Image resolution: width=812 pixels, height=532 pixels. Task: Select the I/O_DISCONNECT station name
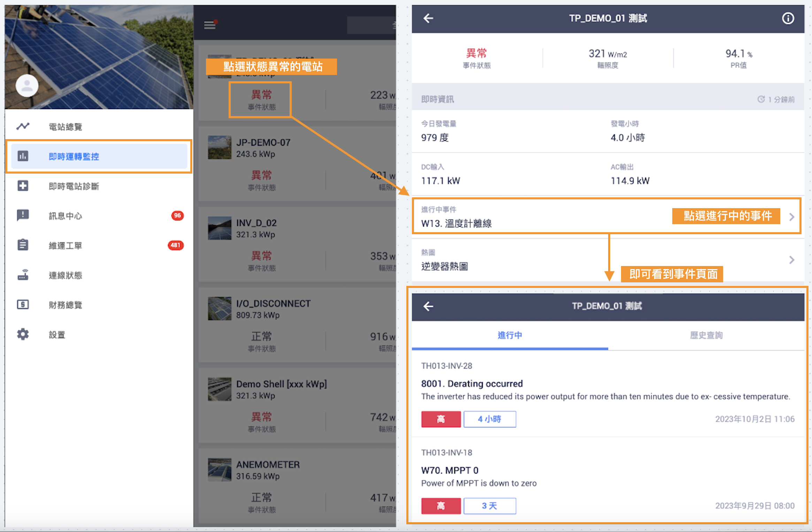273,303
